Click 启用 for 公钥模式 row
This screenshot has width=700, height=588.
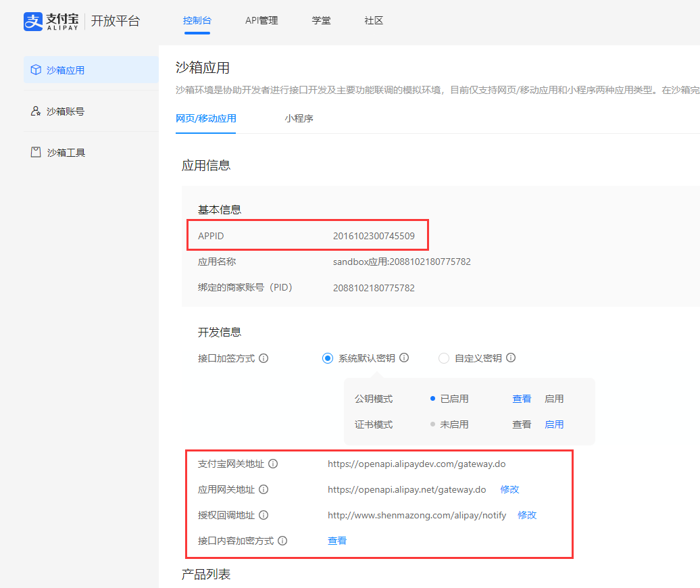554,399
